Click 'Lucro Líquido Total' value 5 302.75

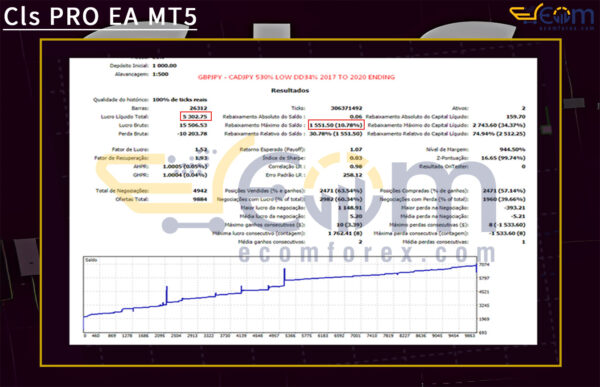195,116
